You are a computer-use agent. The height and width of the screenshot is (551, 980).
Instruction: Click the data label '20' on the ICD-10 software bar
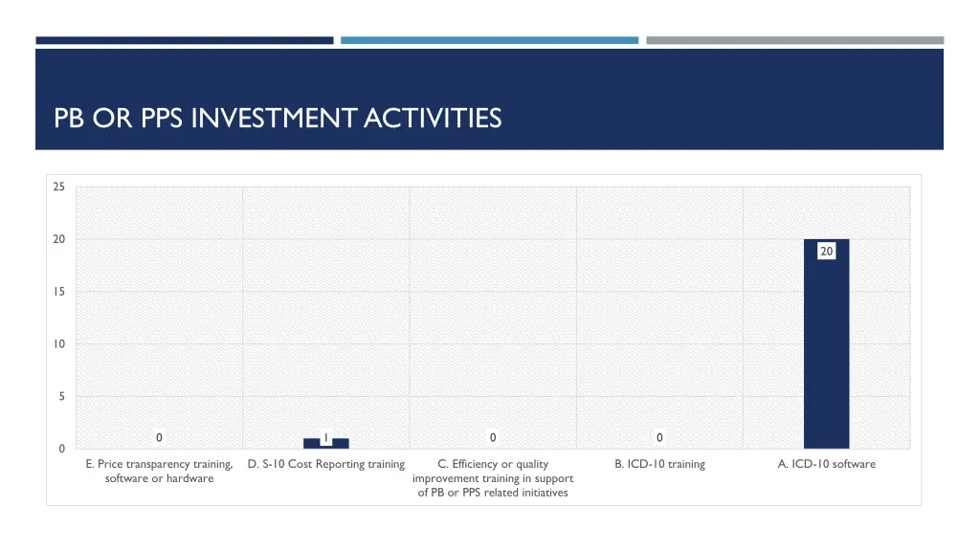pos(826,252)
